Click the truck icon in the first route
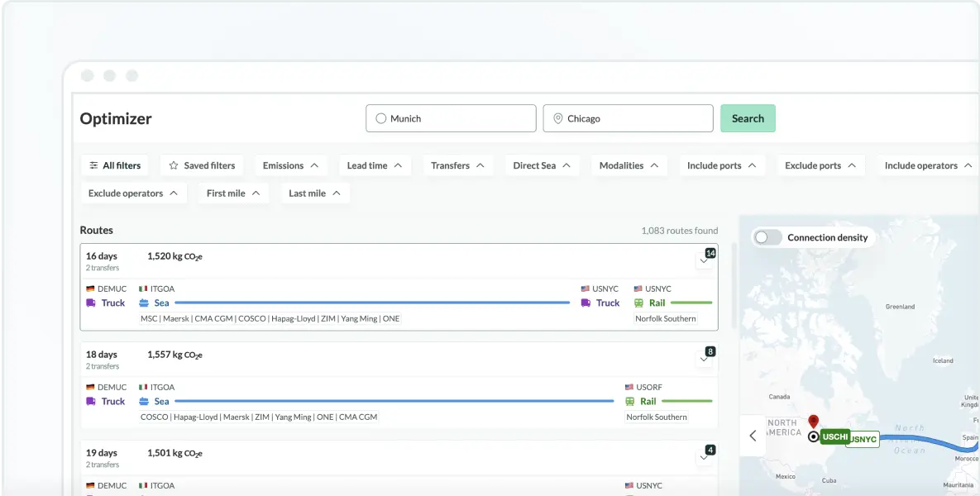This screenshot has height=496, width=980. [91, 303]
